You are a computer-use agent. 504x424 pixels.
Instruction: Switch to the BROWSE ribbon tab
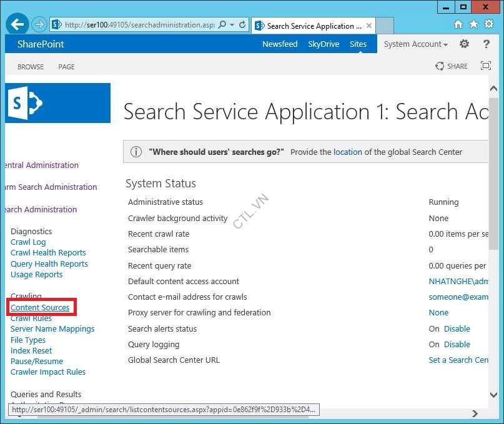(x=31, y=67)
